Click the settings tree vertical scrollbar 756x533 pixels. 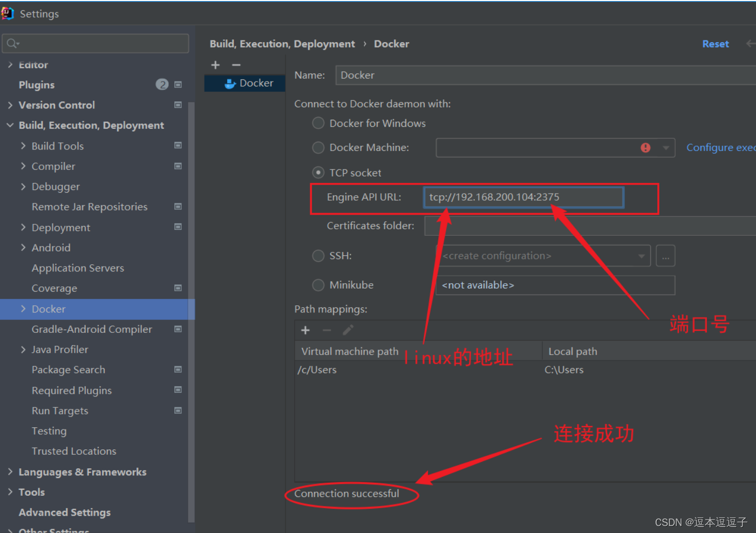click(x=191, y=312)
